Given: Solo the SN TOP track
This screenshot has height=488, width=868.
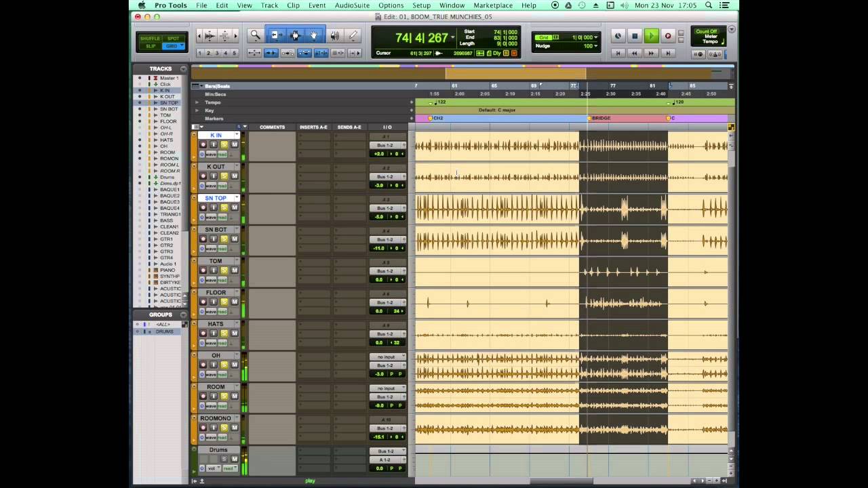Looking at the screenshot, I should pos(224,208).
